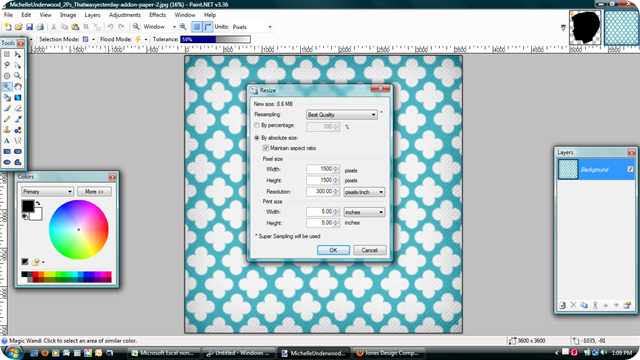The image size is (640, 360).
Task: Click OK in the Resize dialog
Action: pos(333,250)
